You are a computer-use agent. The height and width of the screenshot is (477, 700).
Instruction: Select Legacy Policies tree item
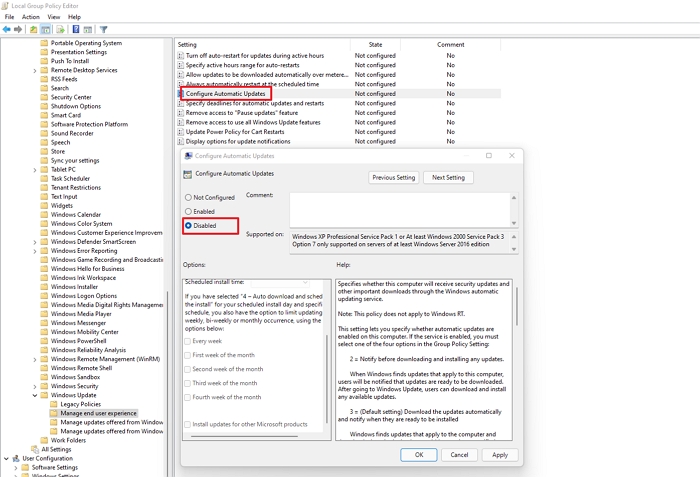click(x=81, y=404)
